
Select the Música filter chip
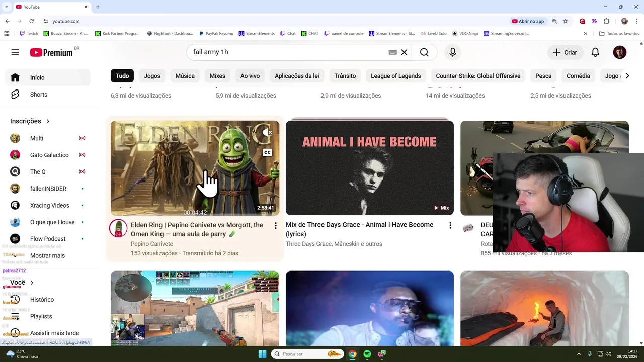point(185,76)
